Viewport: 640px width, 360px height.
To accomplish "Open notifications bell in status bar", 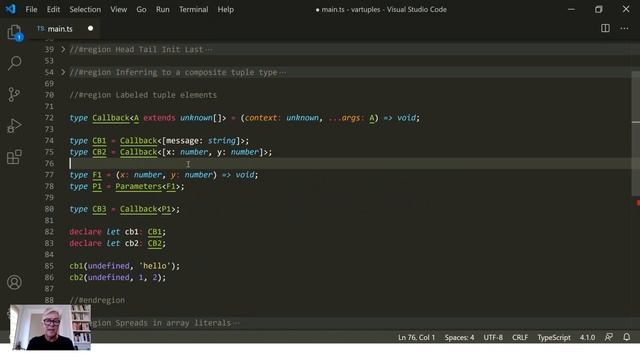I will tap(627, 337).
